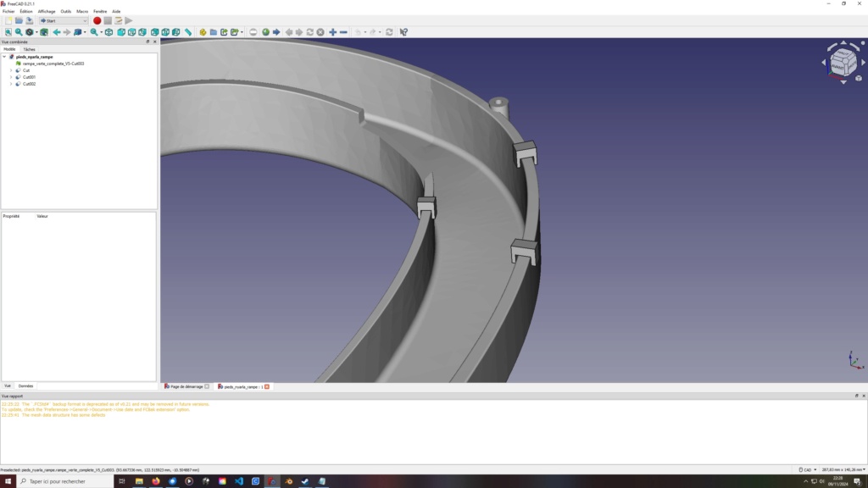The width and height of the screenshot is (868, 488).
Task: Open the Start workbench selector dropdown
Action: pyautogui.click(x=63, y=20)
